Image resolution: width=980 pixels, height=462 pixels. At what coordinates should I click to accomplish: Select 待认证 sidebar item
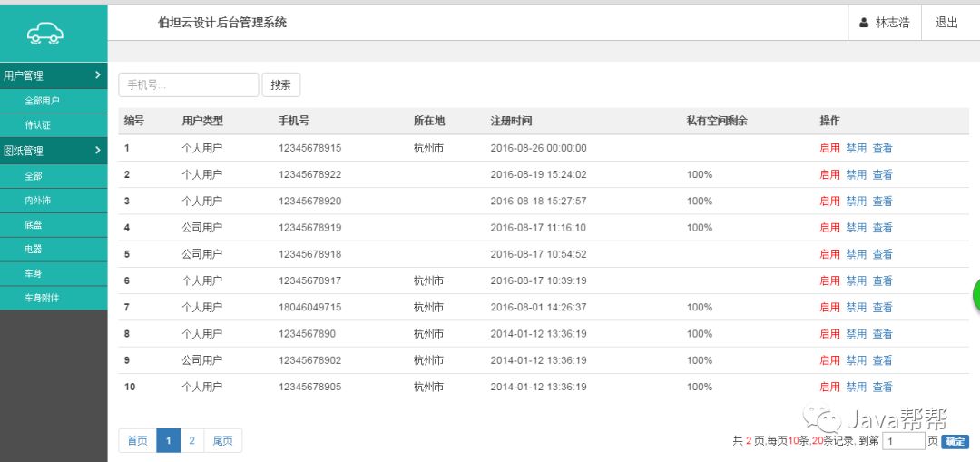37,125
